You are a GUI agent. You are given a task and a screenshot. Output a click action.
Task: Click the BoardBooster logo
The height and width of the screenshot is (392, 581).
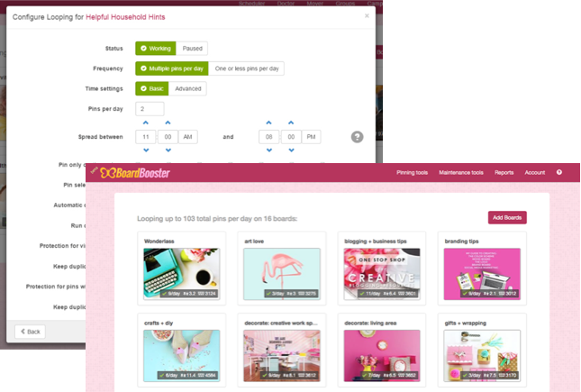[135, 173]
